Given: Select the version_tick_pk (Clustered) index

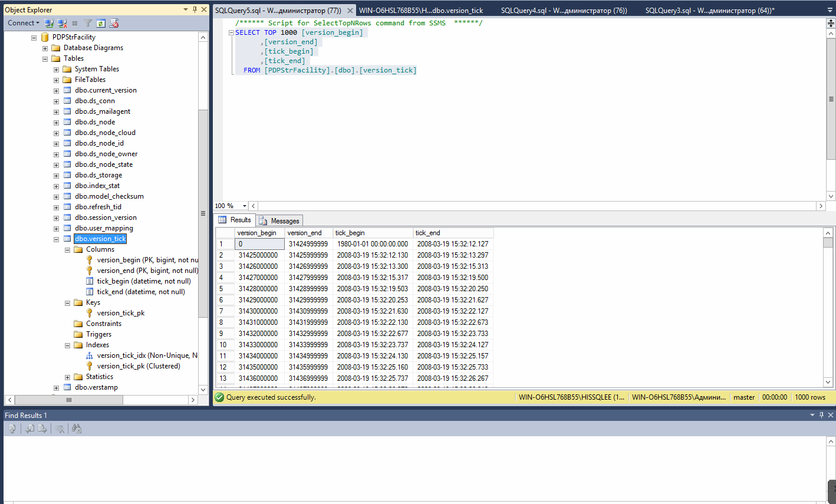Looking at the screenshot, I should click(139, 366).
